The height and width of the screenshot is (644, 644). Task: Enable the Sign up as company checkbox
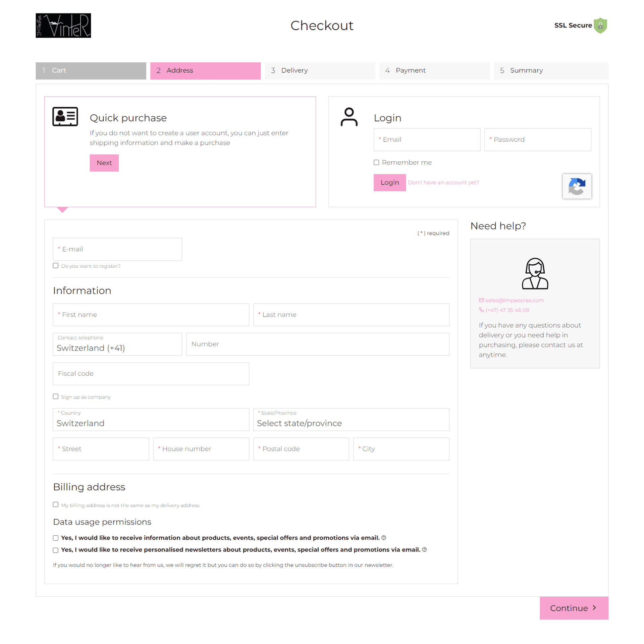coord(56,396)
